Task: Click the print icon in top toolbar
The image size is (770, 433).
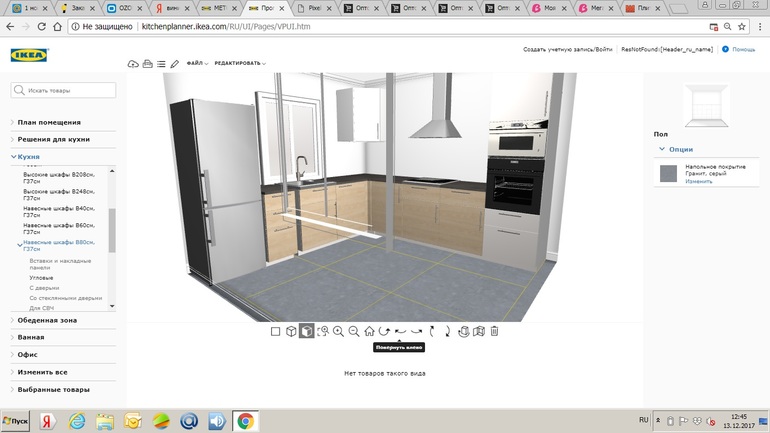Action: pos(147,64)
